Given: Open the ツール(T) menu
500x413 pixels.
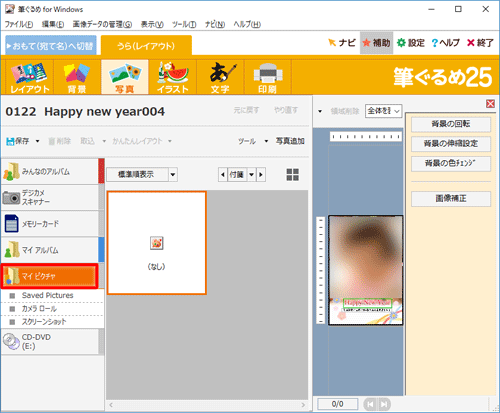Looking at the screenshot, I should click(184, 24).
